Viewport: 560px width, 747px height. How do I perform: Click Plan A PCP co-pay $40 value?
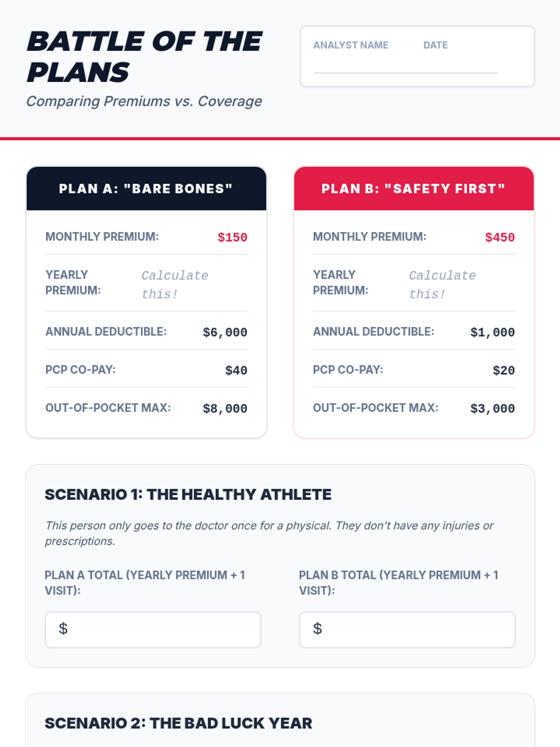(236, 370)
